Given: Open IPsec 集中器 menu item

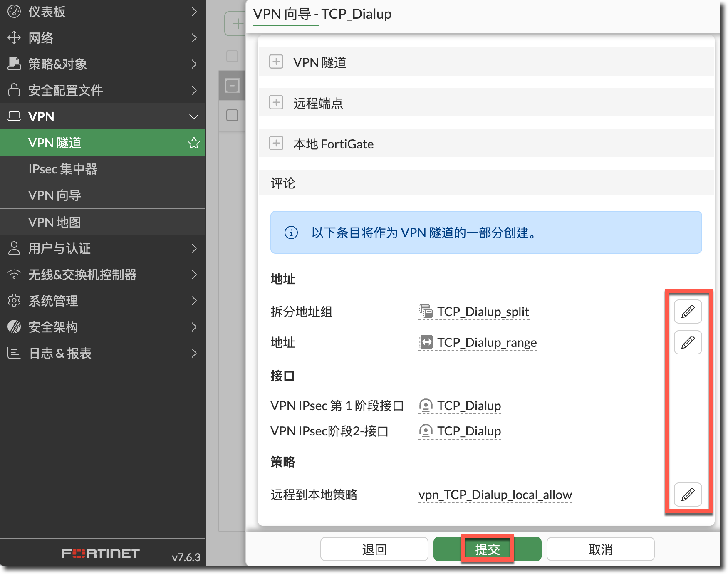Looking at the screenshot, I should [x=62, y=169].
